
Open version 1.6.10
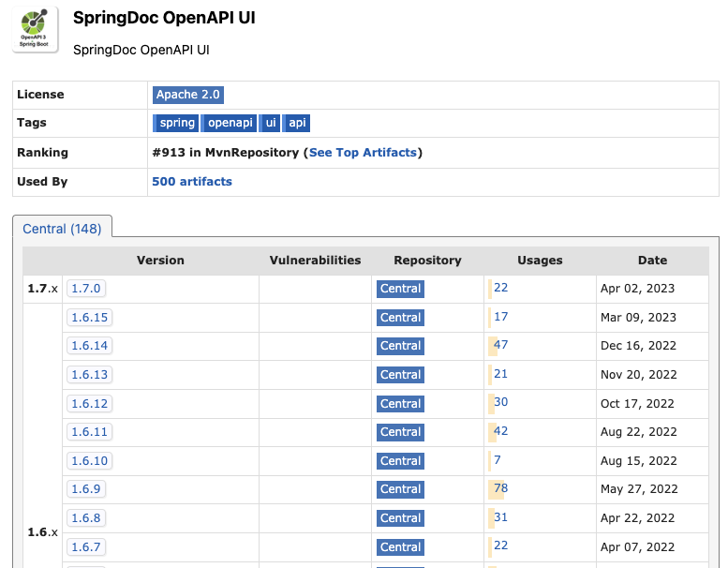pyautogui.click(x=90, y=461)
